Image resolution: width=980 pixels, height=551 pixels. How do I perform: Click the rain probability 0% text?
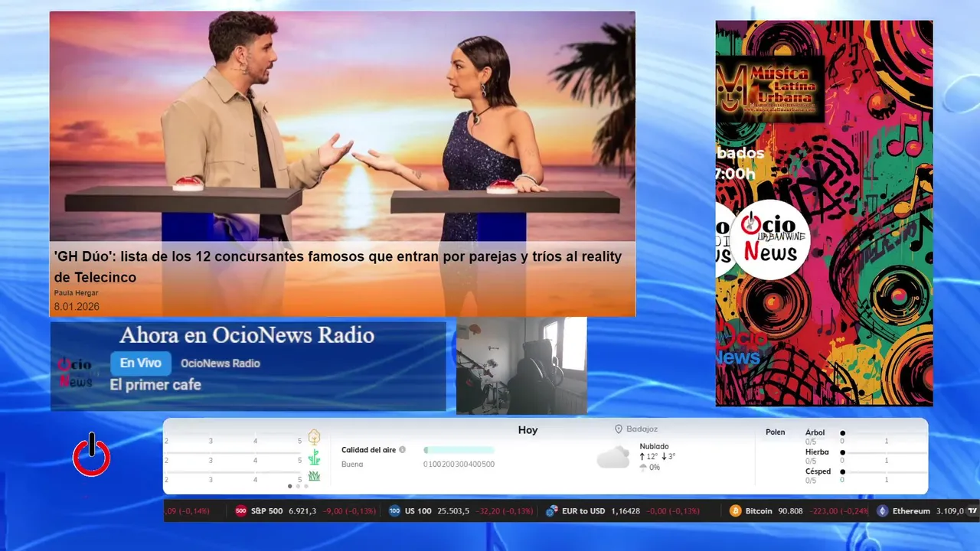(x=654, y=468)
